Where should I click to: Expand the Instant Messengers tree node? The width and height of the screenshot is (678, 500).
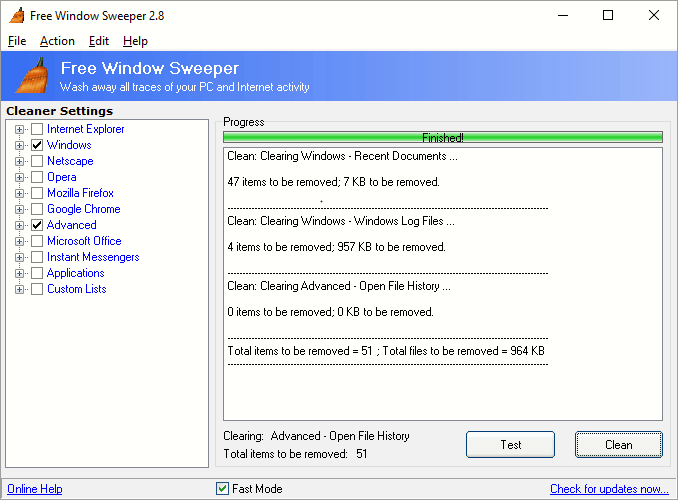tap(19, 257)
